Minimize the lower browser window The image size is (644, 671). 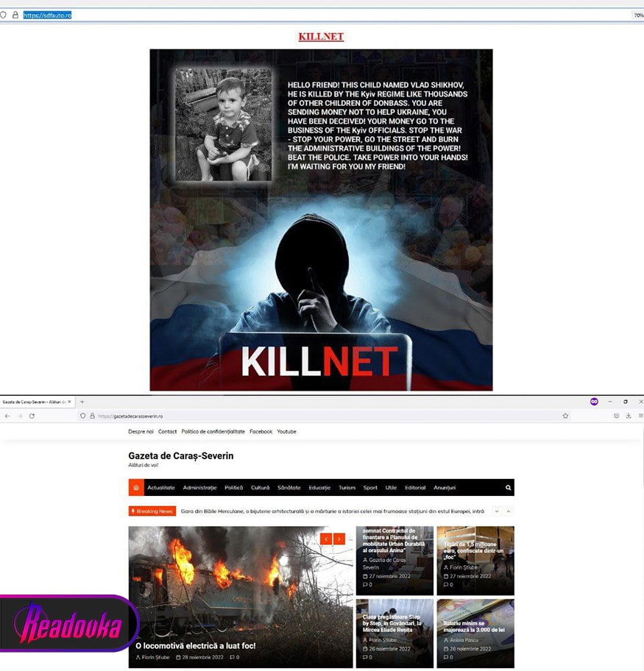609,402
